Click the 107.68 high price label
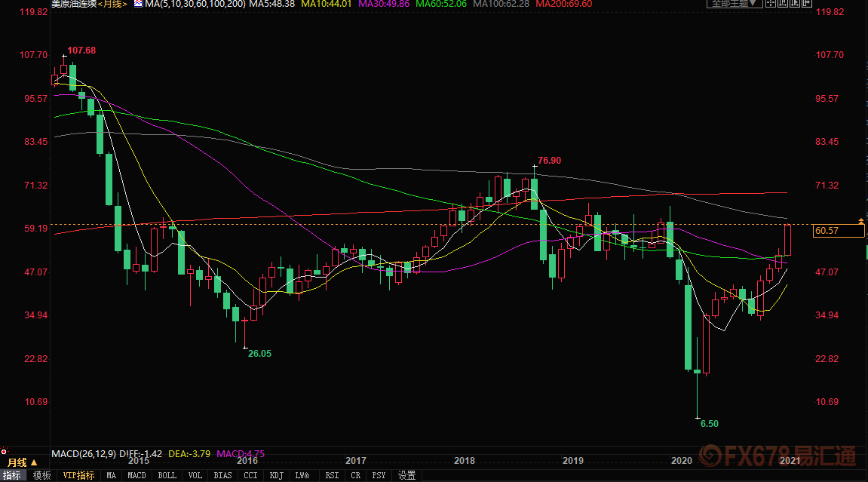 point(81,51)
